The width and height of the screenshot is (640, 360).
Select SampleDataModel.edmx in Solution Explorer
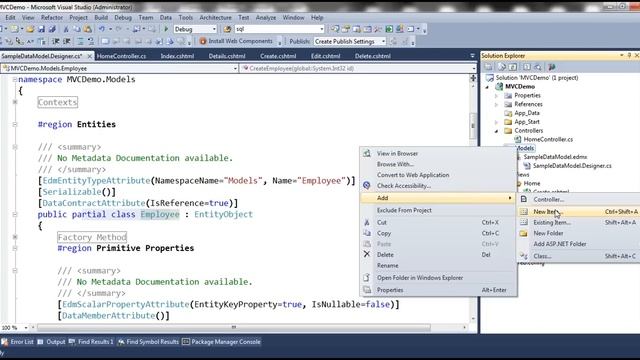(x=555, y=157)
